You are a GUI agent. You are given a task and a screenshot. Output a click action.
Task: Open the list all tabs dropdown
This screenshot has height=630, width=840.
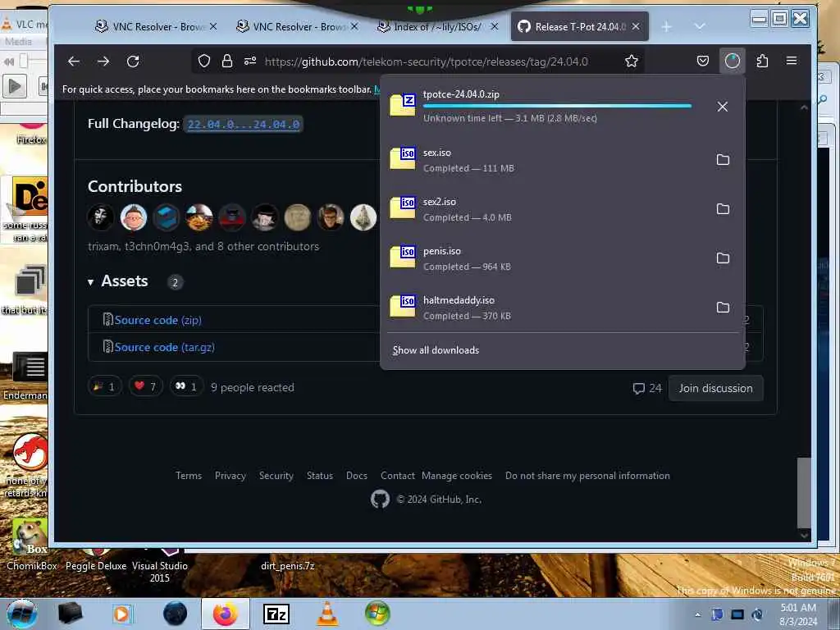coord(700,26)
